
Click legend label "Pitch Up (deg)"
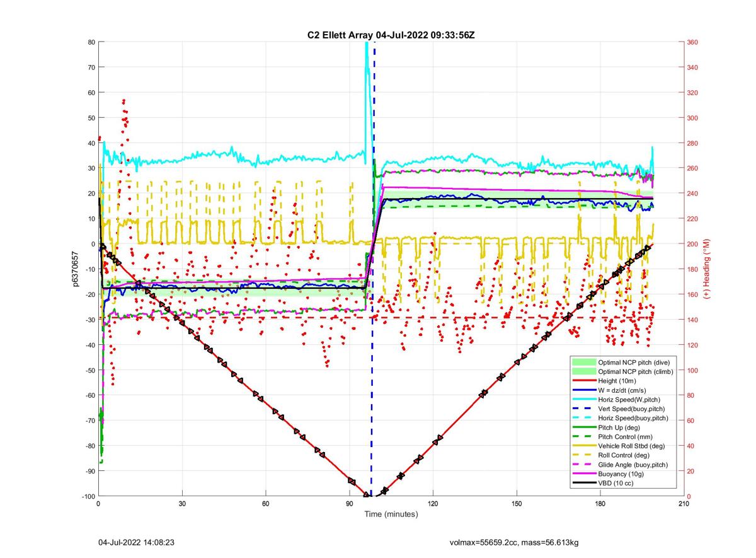pos(619,427)
